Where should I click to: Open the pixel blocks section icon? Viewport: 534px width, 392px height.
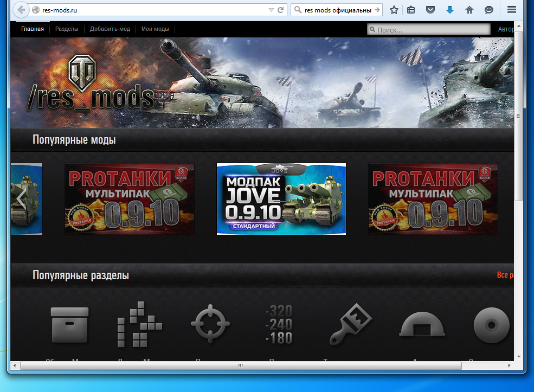click(140, 324)
